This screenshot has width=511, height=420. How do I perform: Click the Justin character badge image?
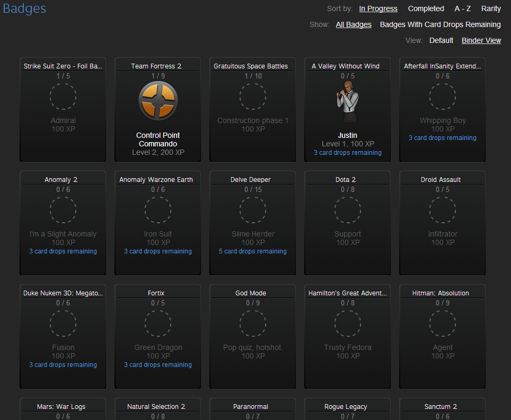pyautogui.click(x=347, y=102)
